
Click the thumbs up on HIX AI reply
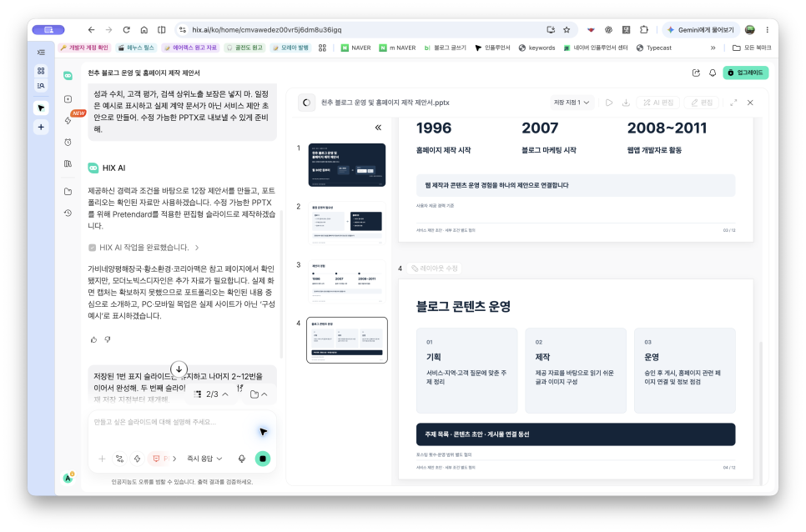point(93,339)
